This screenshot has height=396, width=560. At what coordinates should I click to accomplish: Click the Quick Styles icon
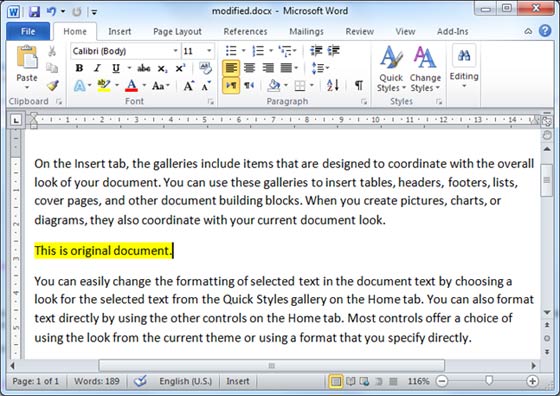pyautogui.click(x=391, y=58)
